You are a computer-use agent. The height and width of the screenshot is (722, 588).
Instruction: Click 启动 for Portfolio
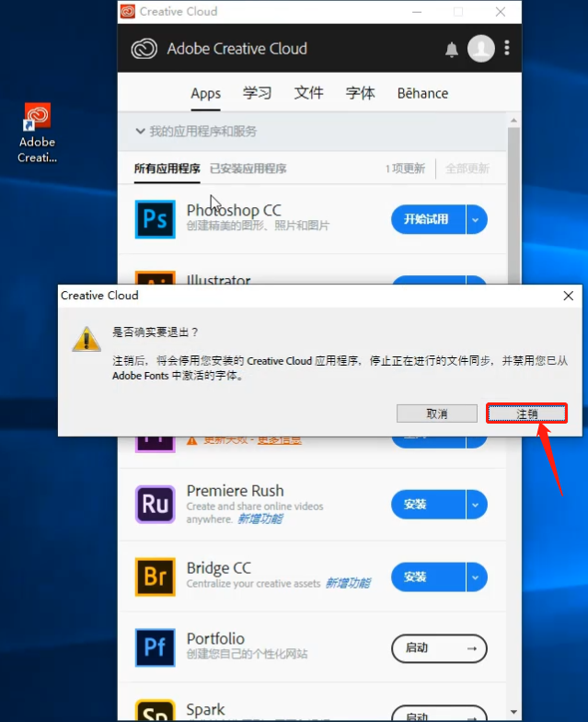(439, 648)
